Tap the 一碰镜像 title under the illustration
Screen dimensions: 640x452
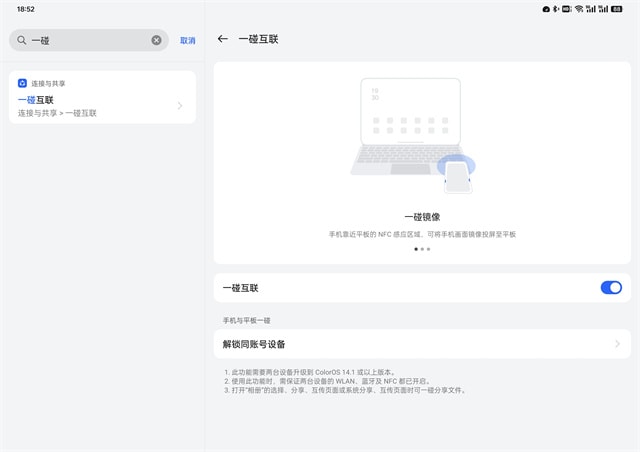click(x=422, y=216)
